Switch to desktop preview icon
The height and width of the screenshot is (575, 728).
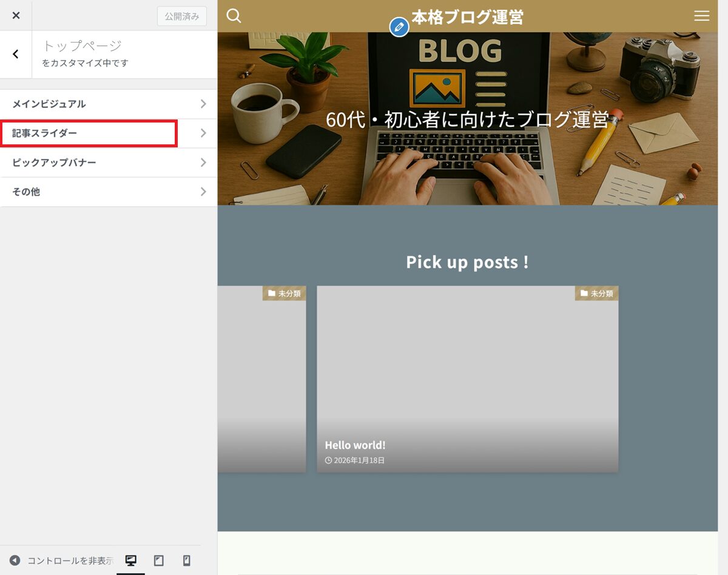[130, 560]
